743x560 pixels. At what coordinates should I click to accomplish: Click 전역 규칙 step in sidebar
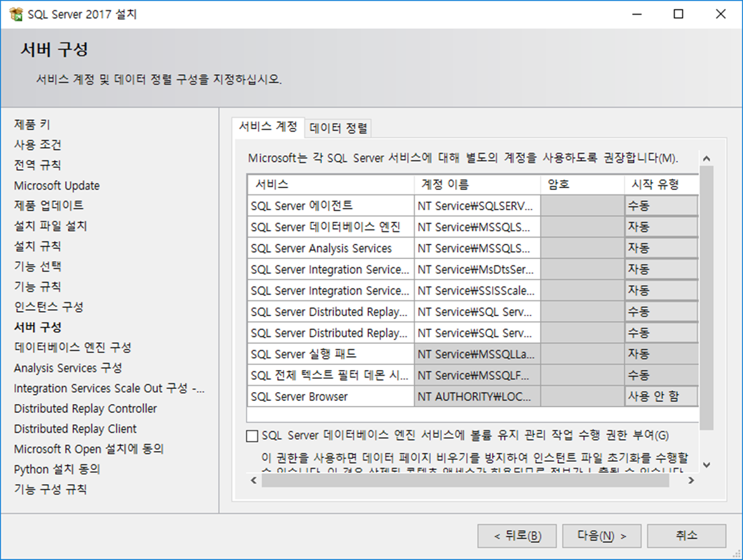37,165
